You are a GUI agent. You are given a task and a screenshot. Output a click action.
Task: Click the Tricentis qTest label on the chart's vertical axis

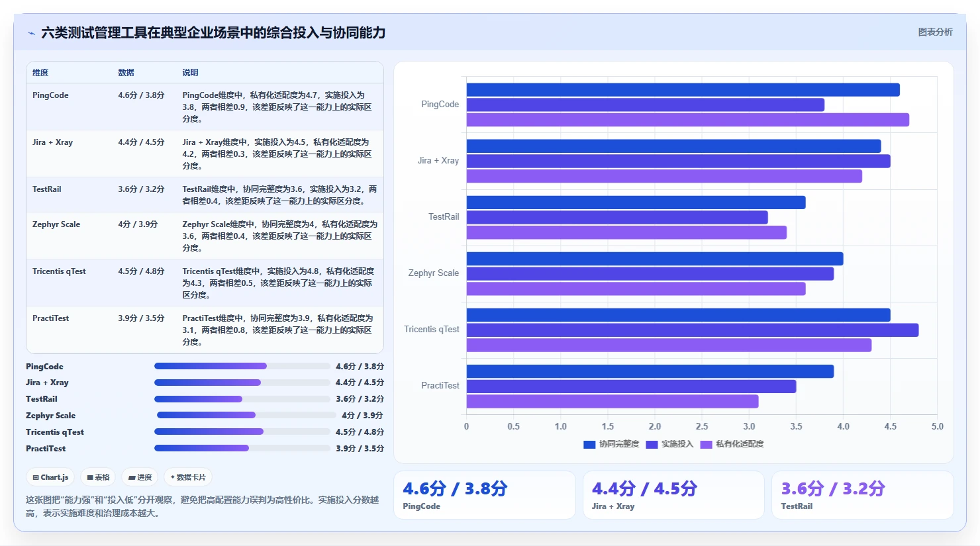[x=432, y=330]
